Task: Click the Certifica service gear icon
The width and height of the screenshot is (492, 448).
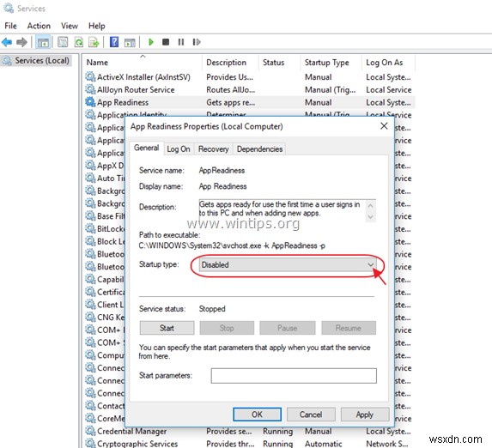Action: [90, 292]
